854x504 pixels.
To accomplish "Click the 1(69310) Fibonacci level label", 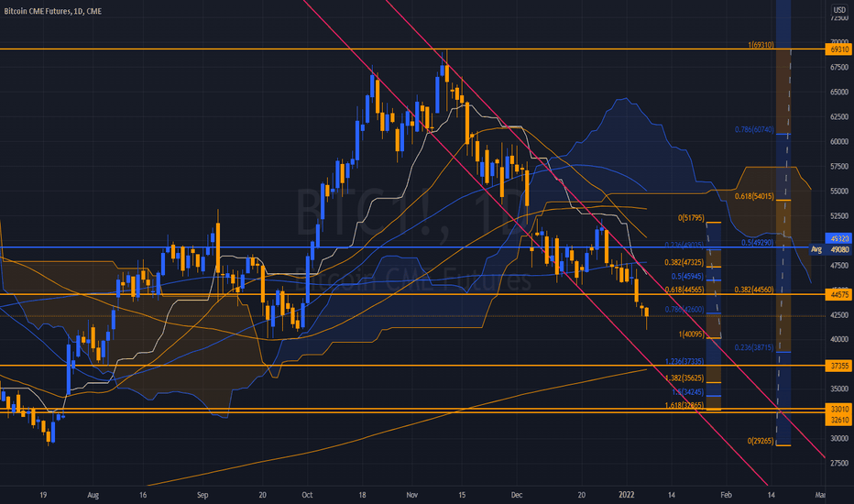I will pos(761,45).
